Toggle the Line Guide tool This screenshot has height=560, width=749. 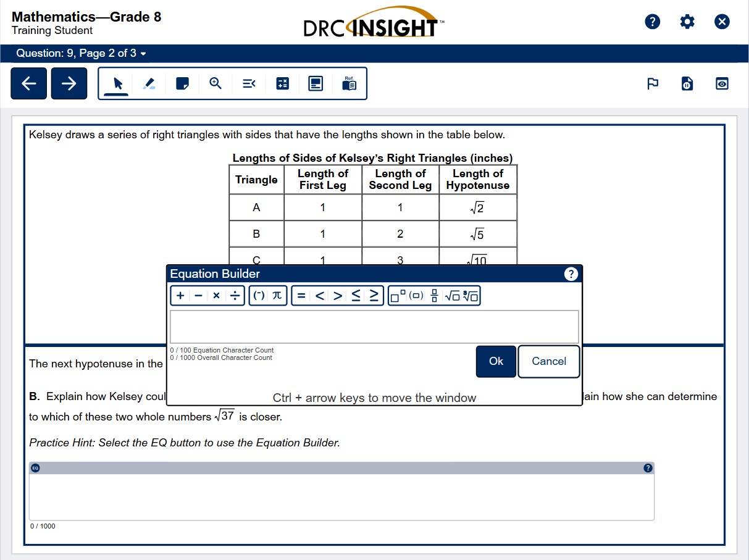point(249,83)
